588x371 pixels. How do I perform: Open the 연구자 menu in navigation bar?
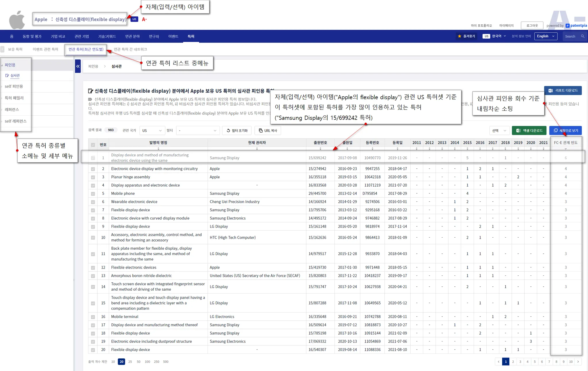click(x=154, y=36)
